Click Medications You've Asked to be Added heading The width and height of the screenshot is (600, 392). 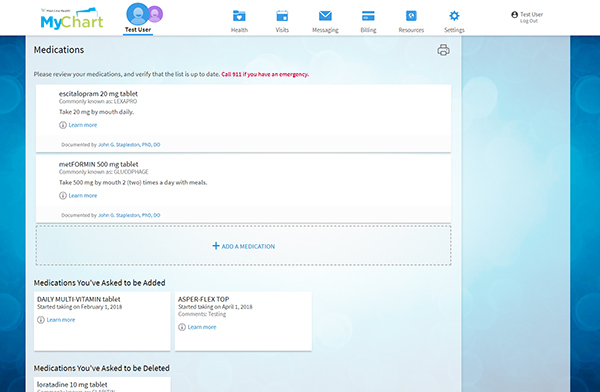99,283
